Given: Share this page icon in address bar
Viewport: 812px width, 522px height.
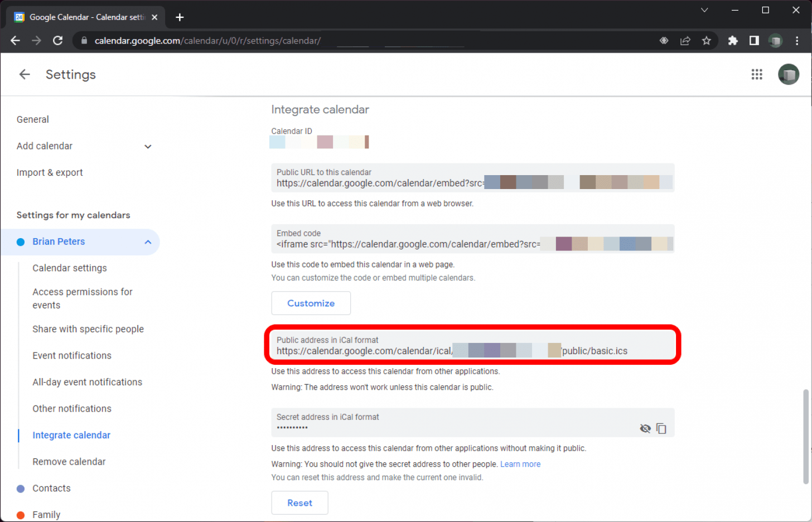Looking at the screenshot, I should [x=685, y=41].
